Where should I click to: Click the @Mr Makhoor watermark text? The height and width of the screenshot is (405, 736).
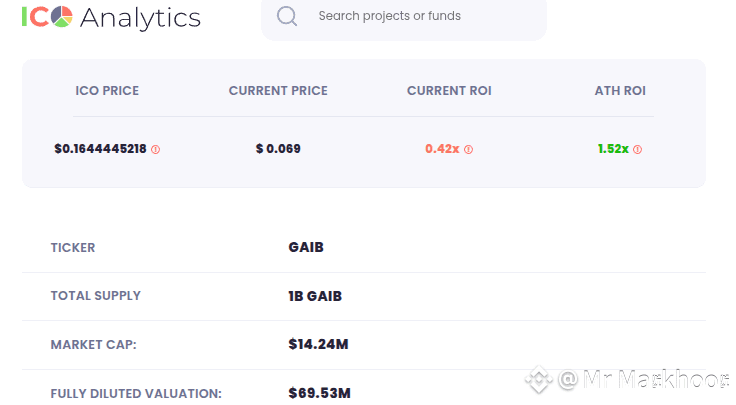(x=640, y=380)
